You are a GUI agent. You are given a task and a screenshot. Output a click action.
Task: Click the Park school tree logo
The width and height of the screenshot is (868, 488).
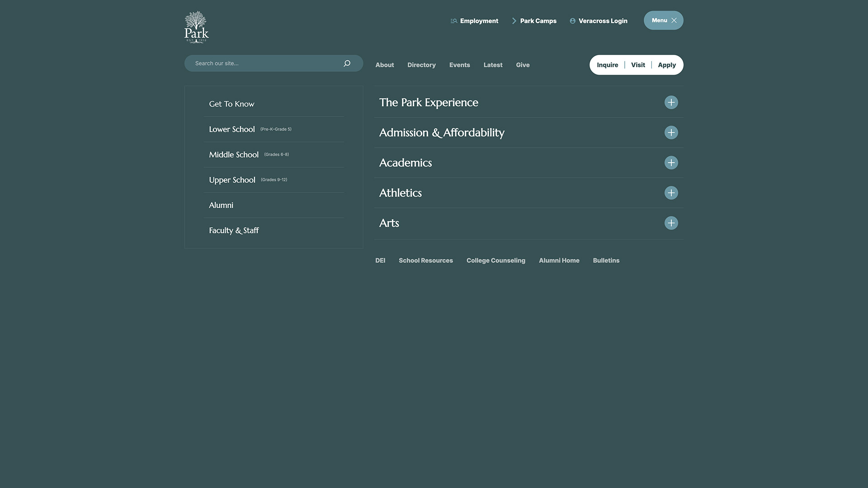pos(196,27)
